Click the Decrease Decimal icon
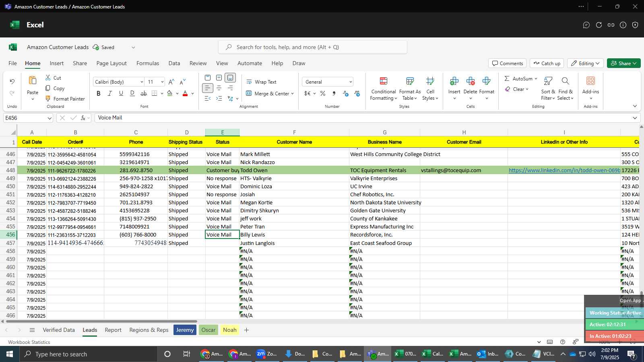The width and height of the screenshot is (644, 362). click(x=357, y=93)
